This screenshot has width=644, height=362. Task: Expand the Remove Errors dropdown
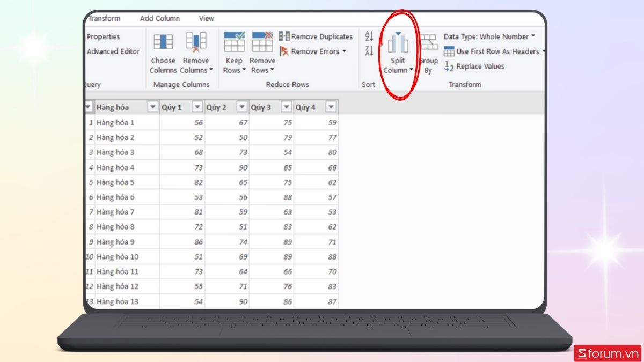(x=344, y=51)
